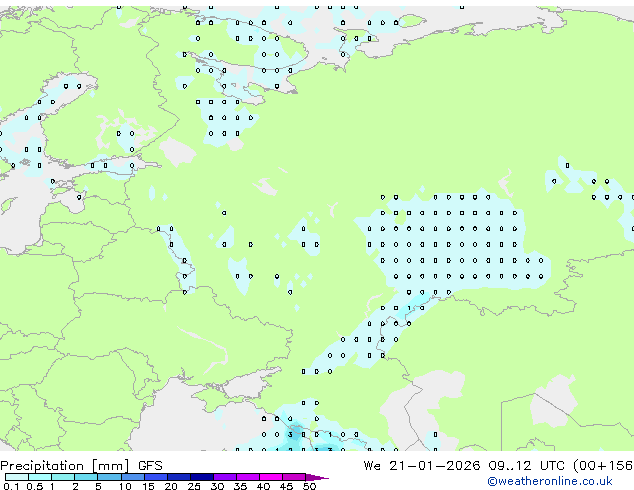Click the 30–35 mm purple legend swatch

(224, 477)
